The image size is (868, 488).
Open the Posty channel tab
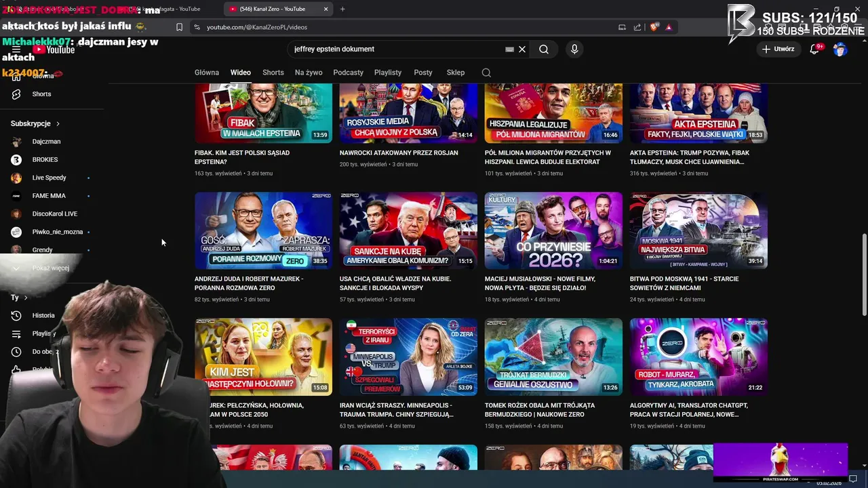click(423, 73)
